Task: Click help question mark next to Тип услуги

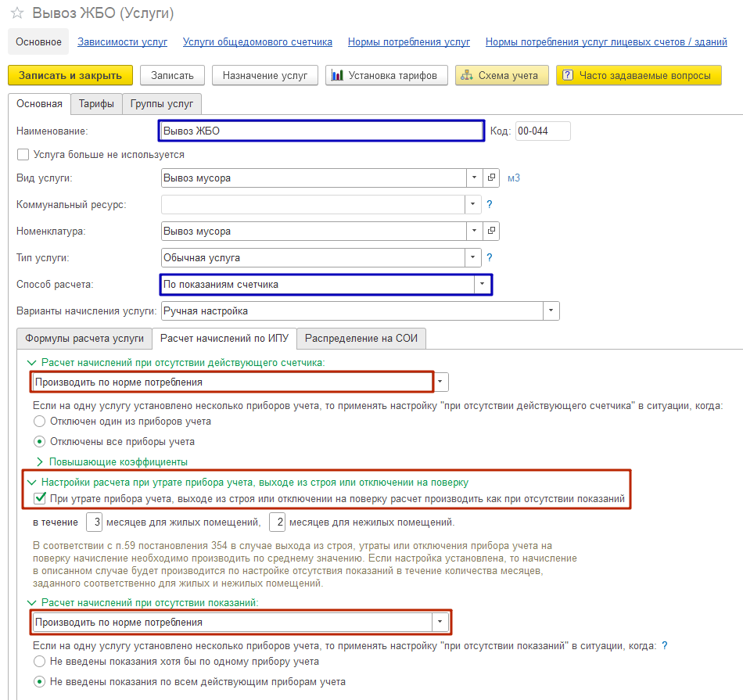Action: pos(490,257)
